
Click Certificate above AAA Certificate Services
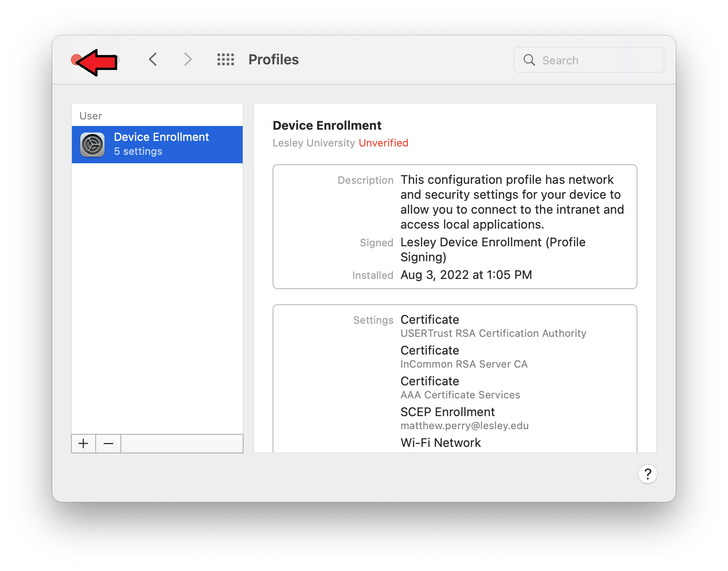pyautogui.click(x=430, y=381)
